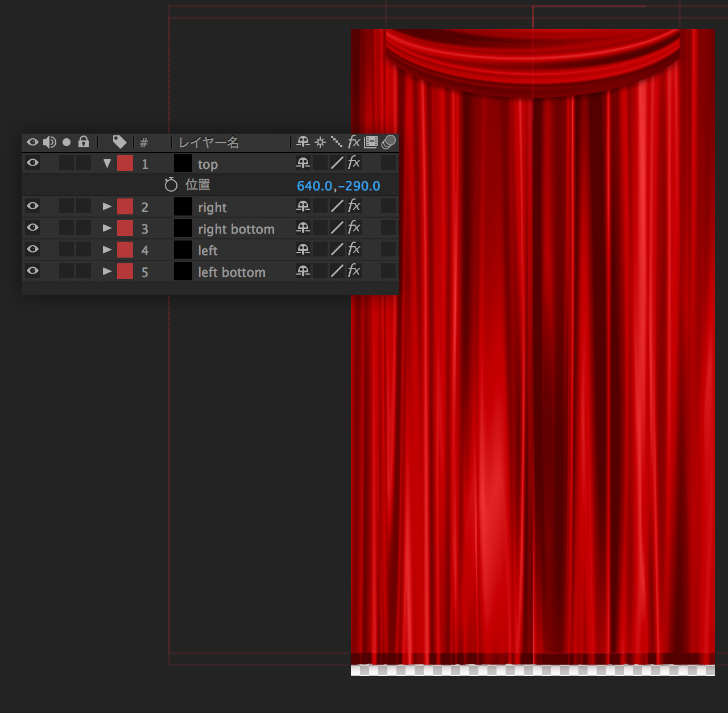Click the shy switch on the left layer
The height and width of the screenshot is (713, 728).
coord(303,250)
